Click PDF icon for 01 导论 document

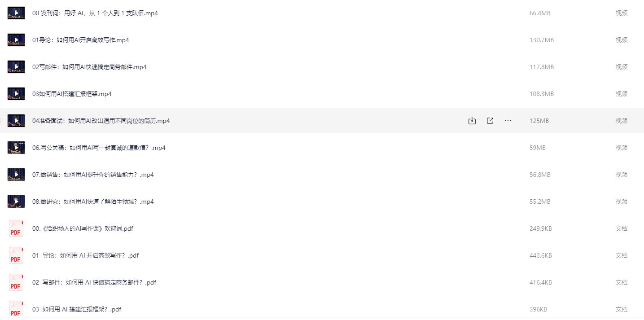pyautogui.click(x=16, y=255)
